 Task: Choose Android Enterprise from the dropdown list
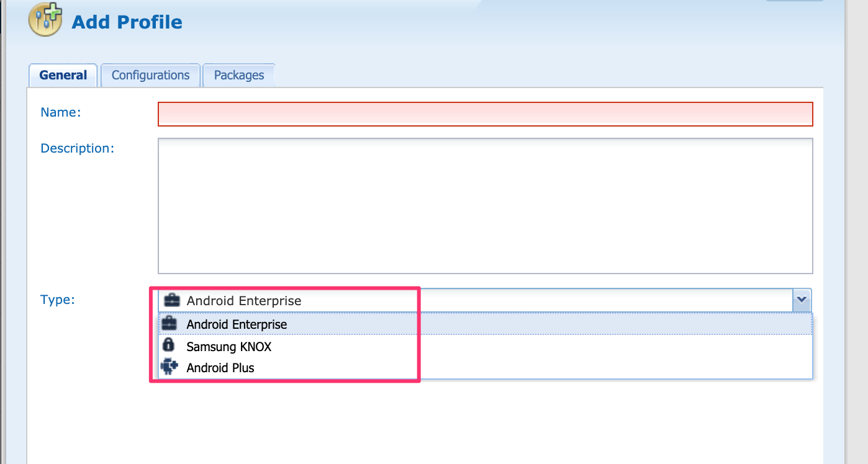pos(237,324)
